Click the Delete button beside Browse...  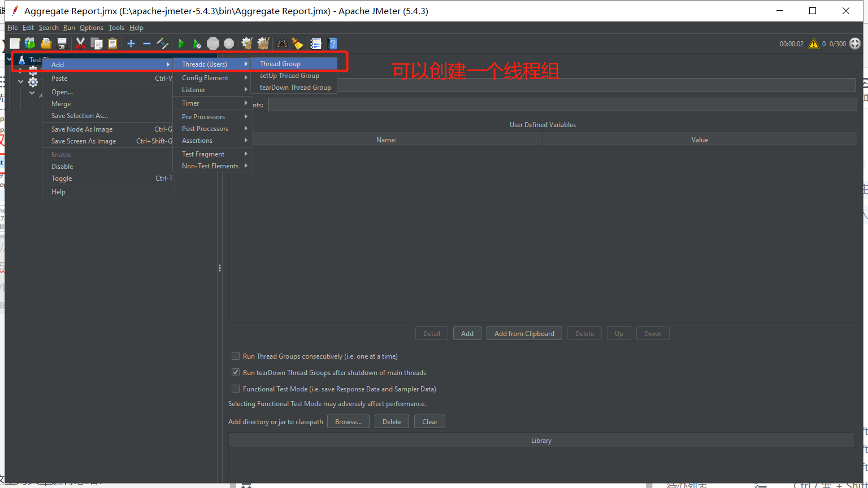392,421
